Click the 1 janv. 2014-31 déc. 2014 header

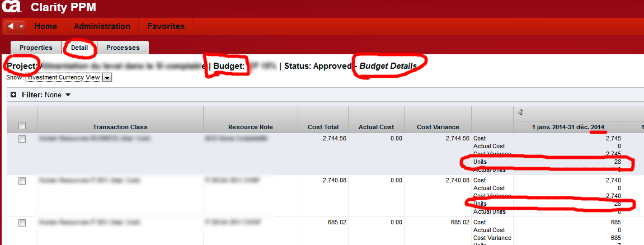click(568, 127)
